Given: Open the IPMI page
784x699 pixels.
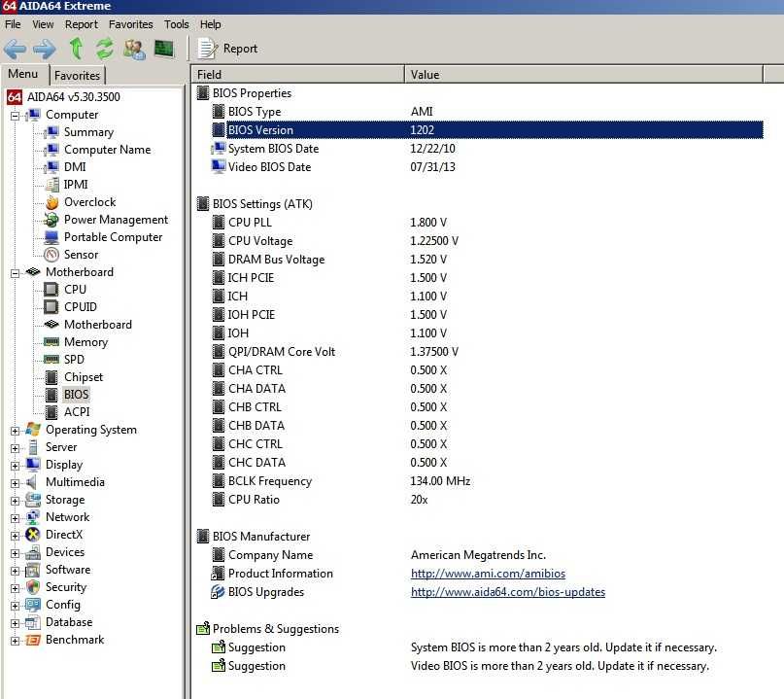Looking at the screenshot, I should tap(76, 185).
